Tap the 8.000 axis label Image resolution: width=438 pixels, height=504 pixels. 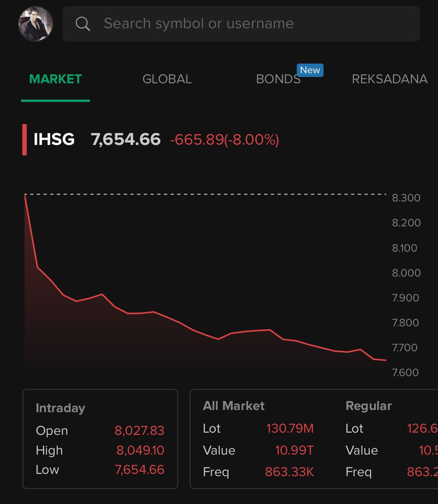(406, 273)
